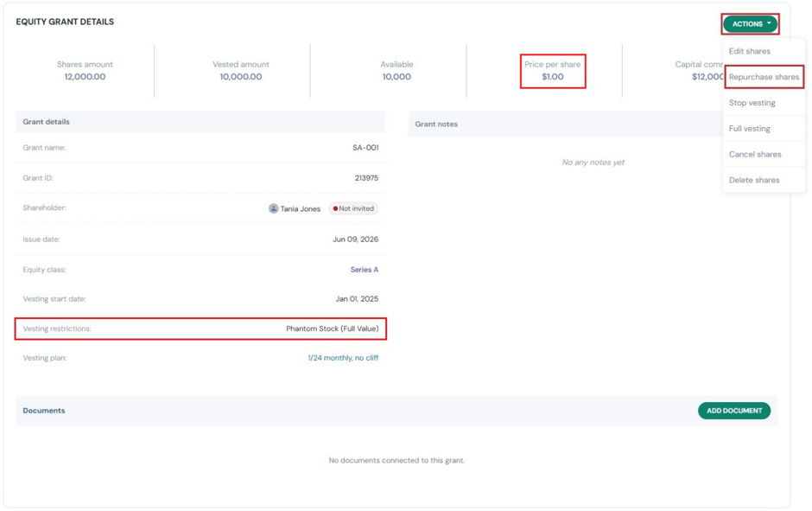This screenshot has width=812, height=511.
Task: Click Stop vesting in the menu
Action: point(752,103)
